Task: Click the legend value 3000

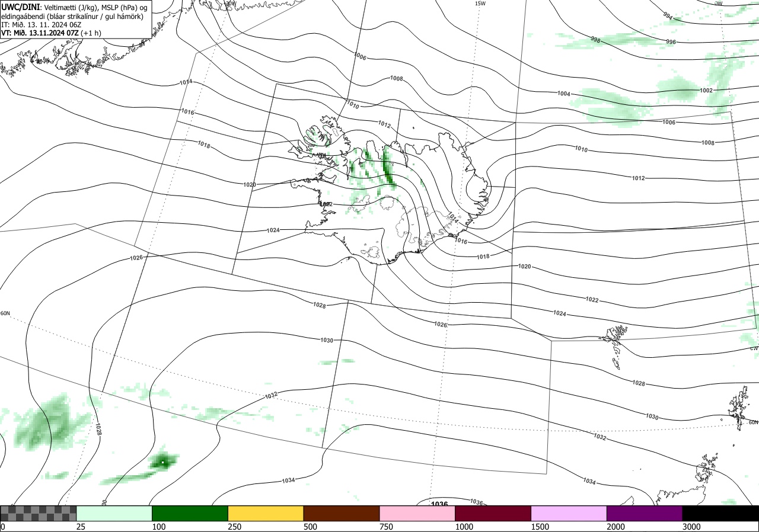Action: click(692, 527)
